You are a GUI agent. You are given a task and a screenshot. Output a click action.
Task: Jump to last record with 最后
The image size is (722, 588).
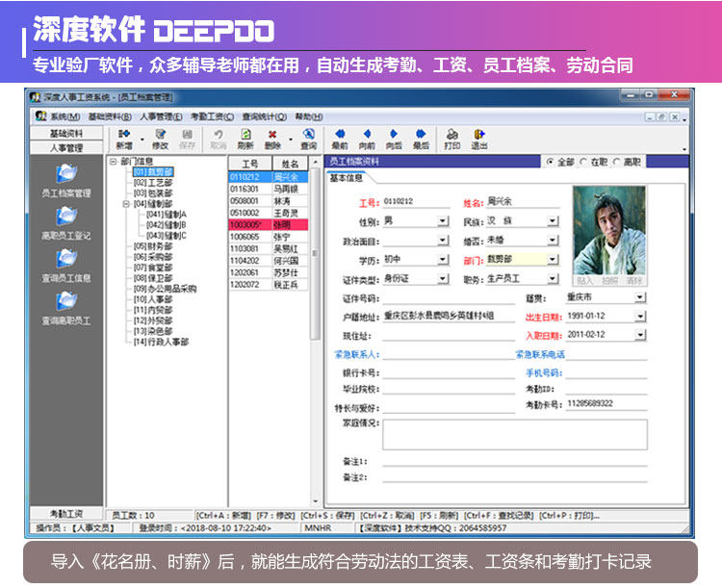421,139
